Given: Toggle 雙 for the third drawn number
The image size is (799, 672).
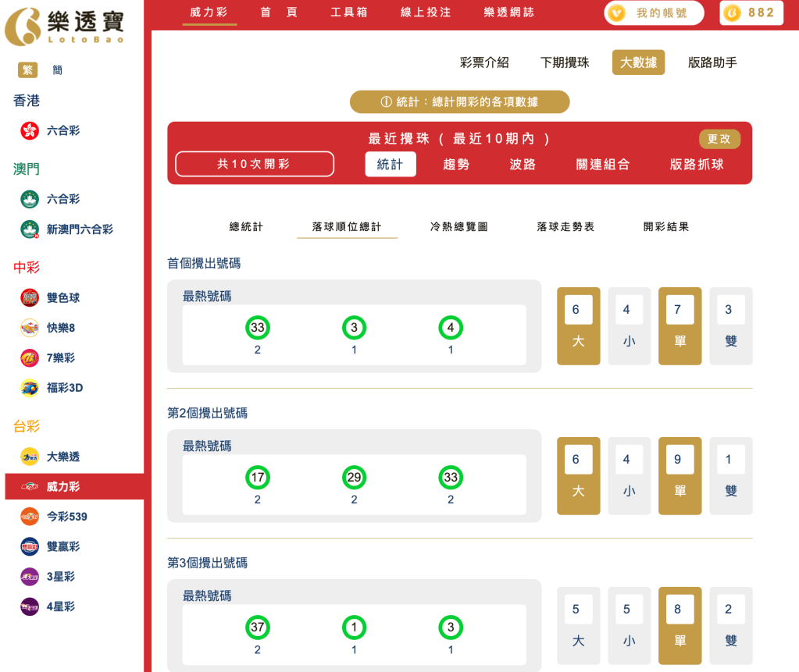Looking at the screenshot, I should tap(730, 624).
